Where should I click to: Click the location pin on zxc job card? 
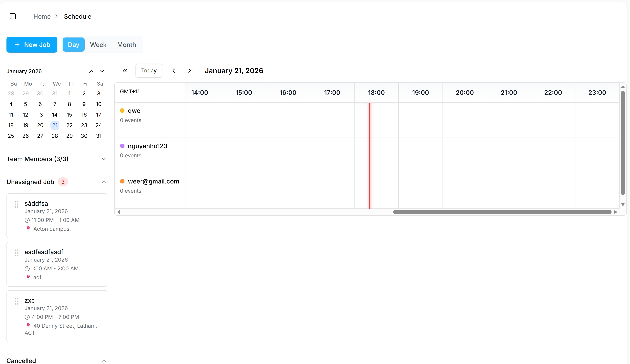coord(28,326)
